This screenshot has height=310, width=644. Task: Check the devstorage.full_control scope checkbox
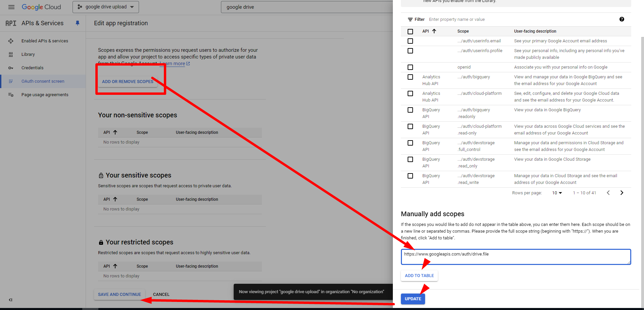point(410,143)
